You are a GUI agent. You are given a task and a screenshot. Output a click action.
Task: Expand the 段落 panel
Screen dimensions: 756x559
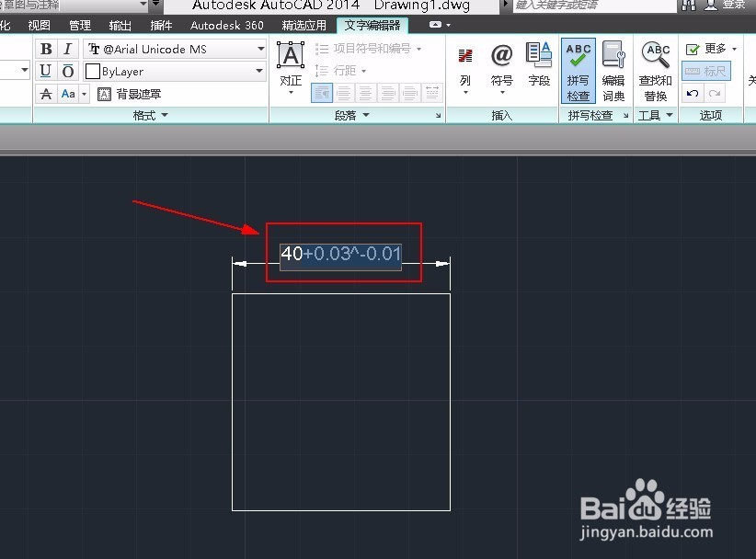click(x=351, y=115)
